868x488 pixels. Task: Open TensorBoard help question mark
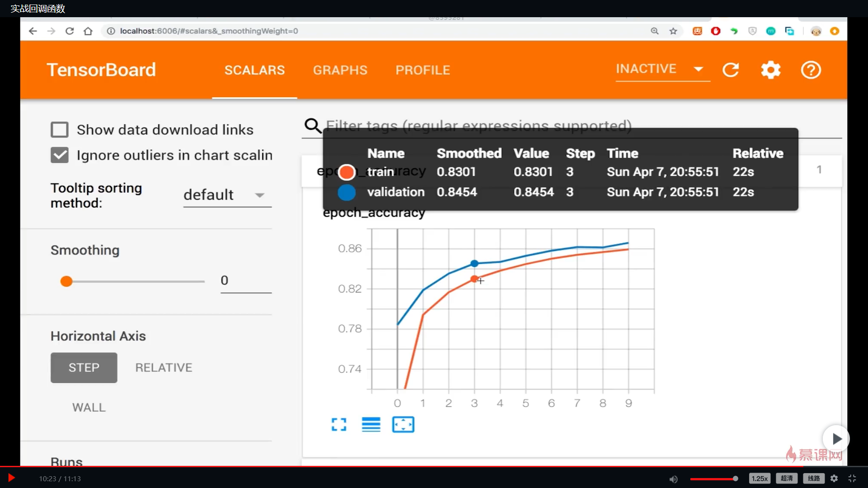coord(811,70)
